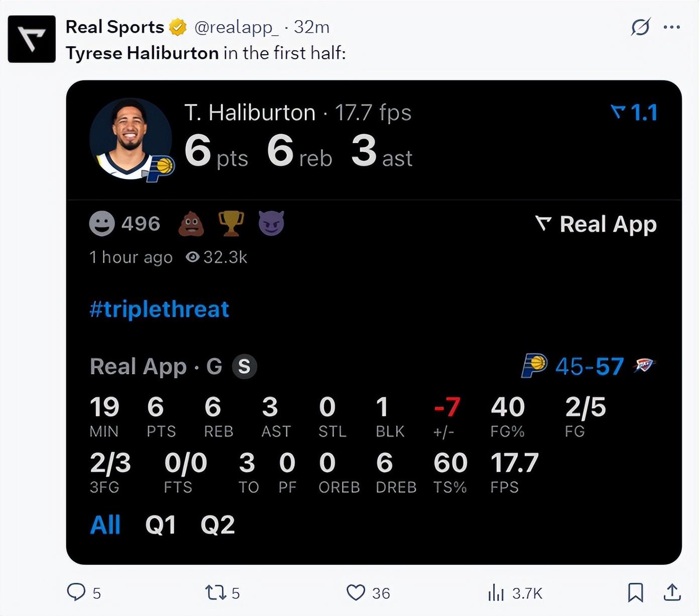Click the Grok circle-slash icon

[x=641, y=27]
